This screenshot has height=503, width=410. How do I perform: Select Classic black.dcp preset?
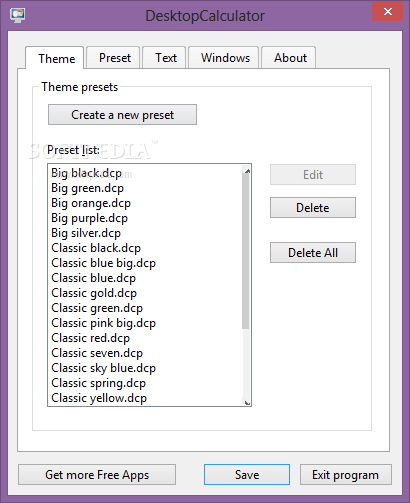pyautogui.click(x=146, y=248)
